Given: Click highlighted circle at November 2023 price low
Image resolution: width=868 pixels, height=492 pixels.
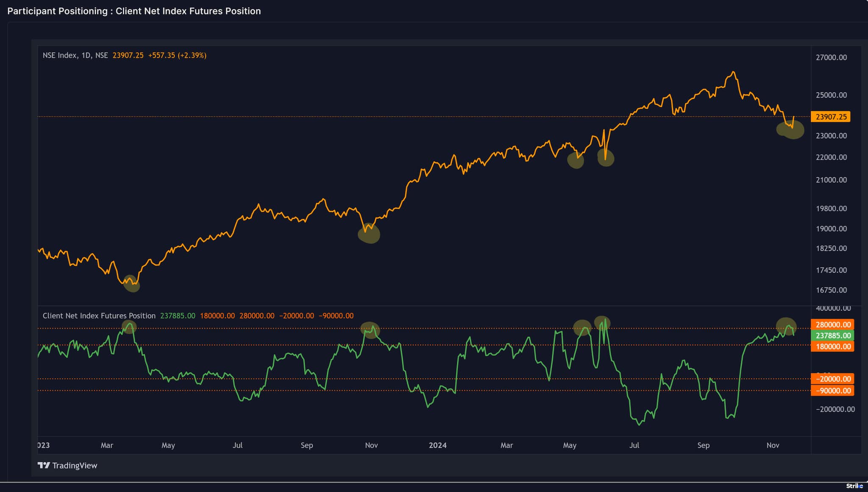Looking at the screenshot, I should (x=369, y=234).
